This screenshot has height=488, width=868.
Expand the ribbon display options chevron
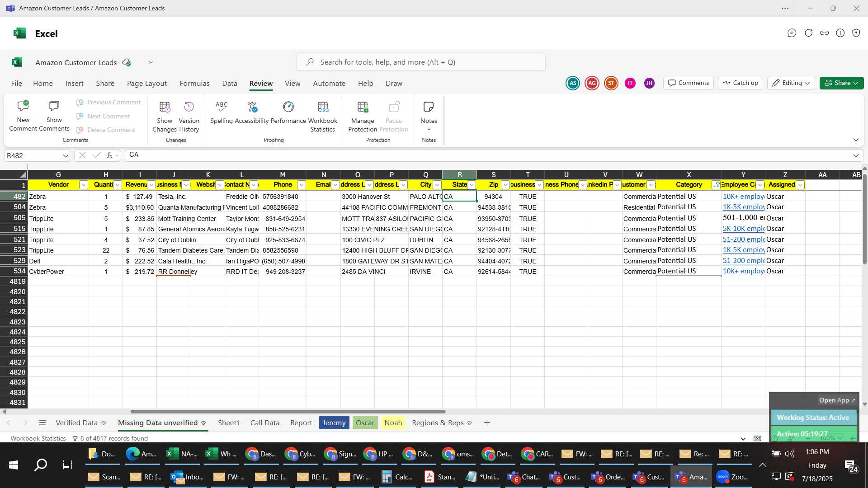pos(856,140)
